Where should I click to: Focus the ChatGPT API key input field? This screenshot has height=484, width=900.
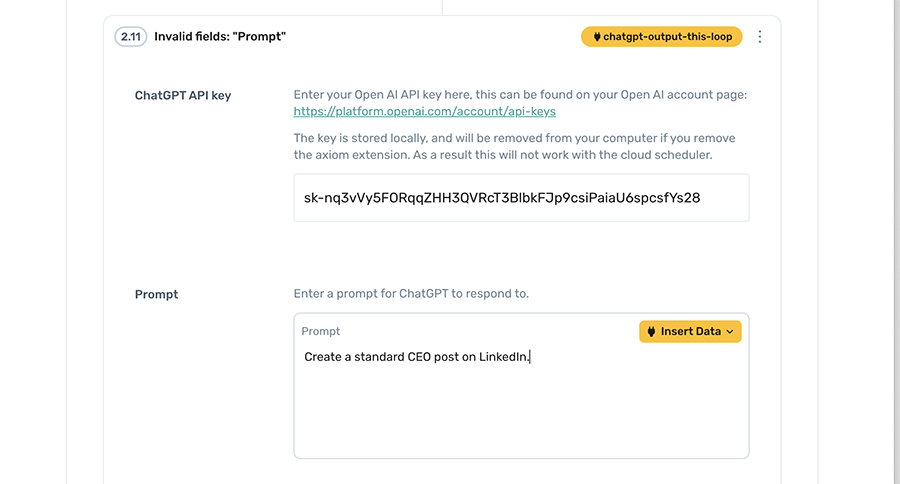pyautogui.click(x=521, y=198)
